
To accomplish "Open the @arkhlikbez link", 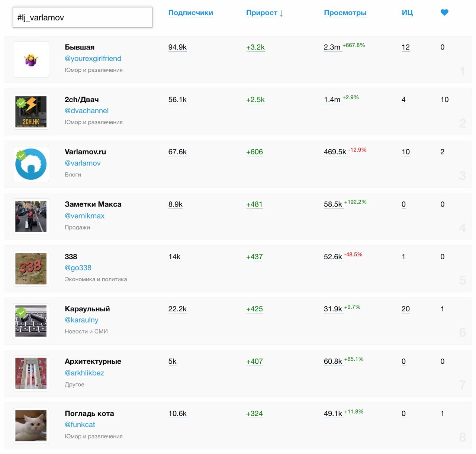I will [x=84, y=373].
